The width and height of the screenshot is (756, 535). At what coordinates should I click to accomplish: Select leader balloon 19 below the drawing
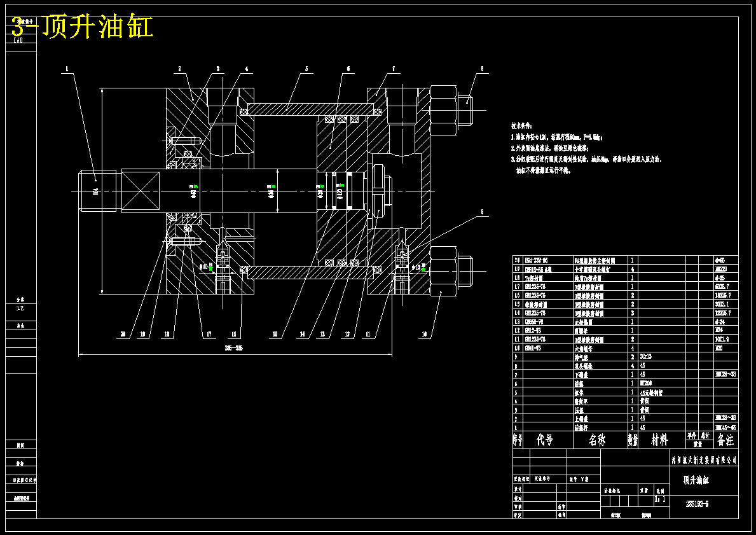tap(142, 335)
